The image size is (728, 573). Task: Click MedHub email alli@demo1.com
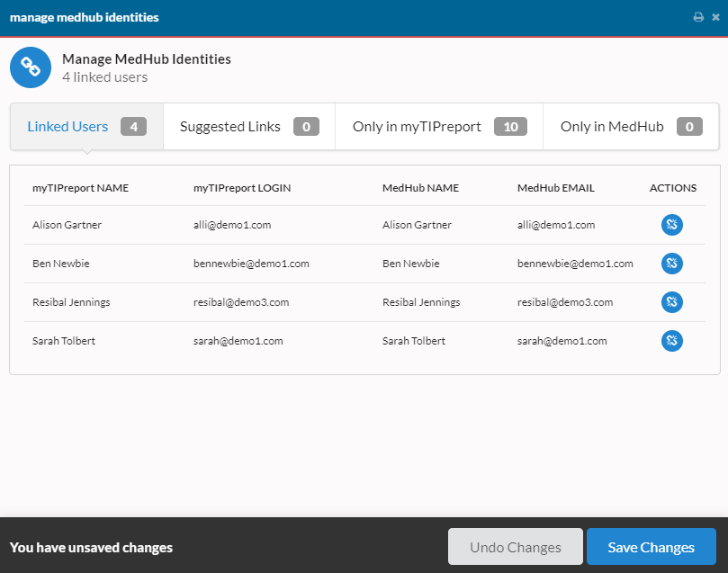click(x=556, y=225)
